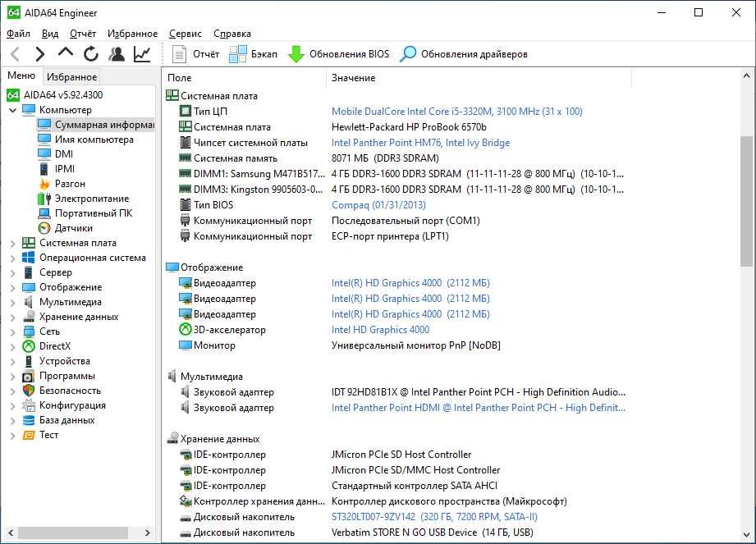Open Обновления драйверов from the toolbar
Screen dimensions: 756x544
point(464,54)
